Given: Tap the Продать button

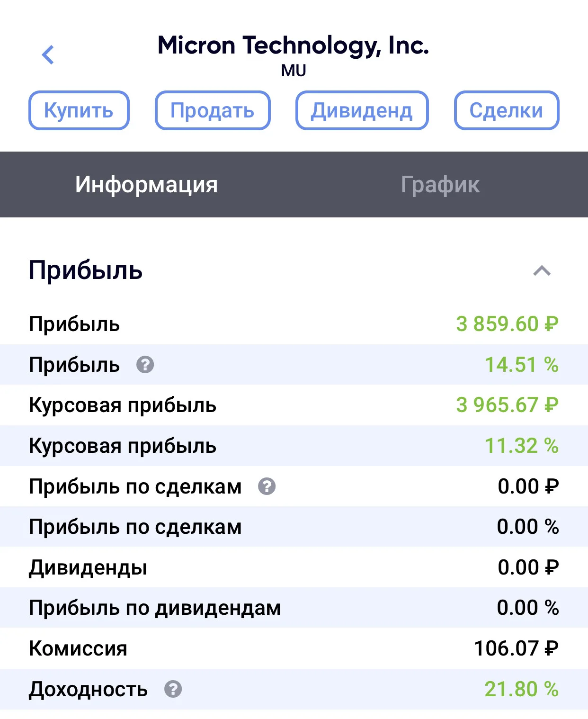Looking at the screenshot, I should point(213,110).
